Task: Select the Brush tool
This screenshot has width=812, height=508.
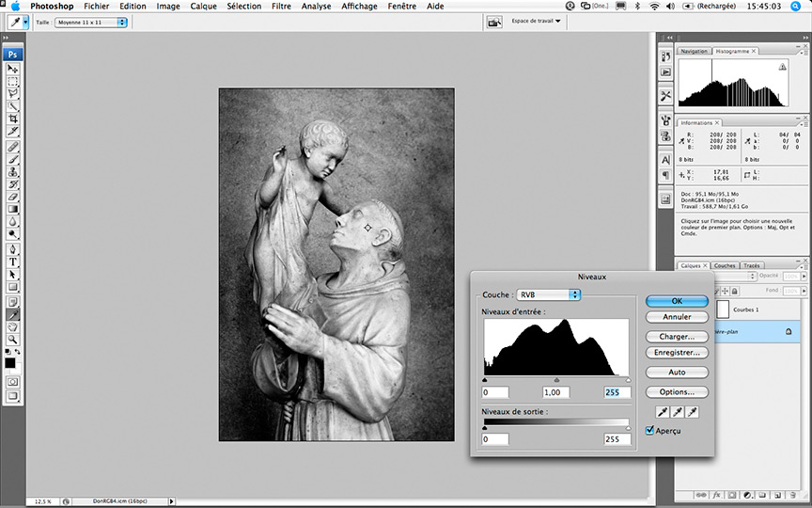Action: coord(12,159)
